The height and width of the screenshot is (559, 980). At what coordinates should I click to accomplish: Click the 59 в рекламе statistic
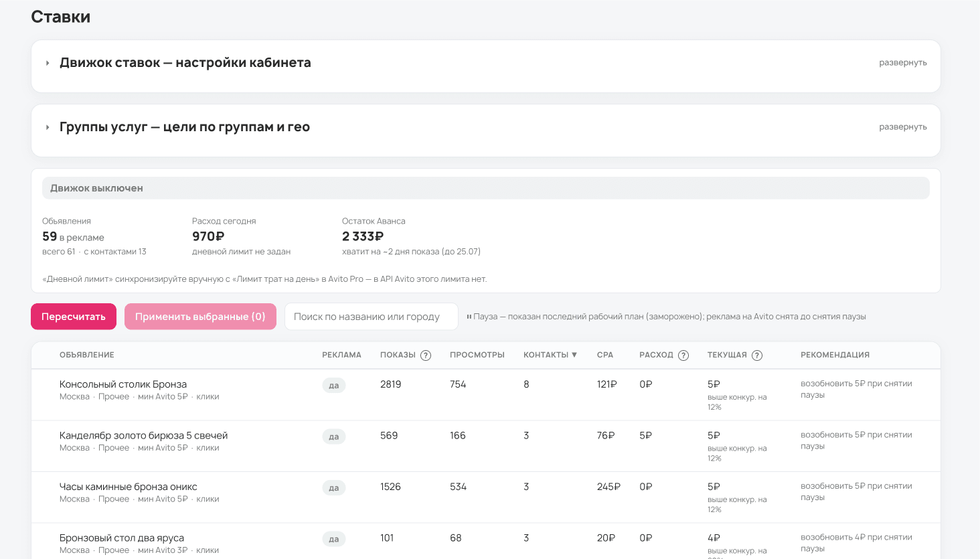[x=73, y=237]
